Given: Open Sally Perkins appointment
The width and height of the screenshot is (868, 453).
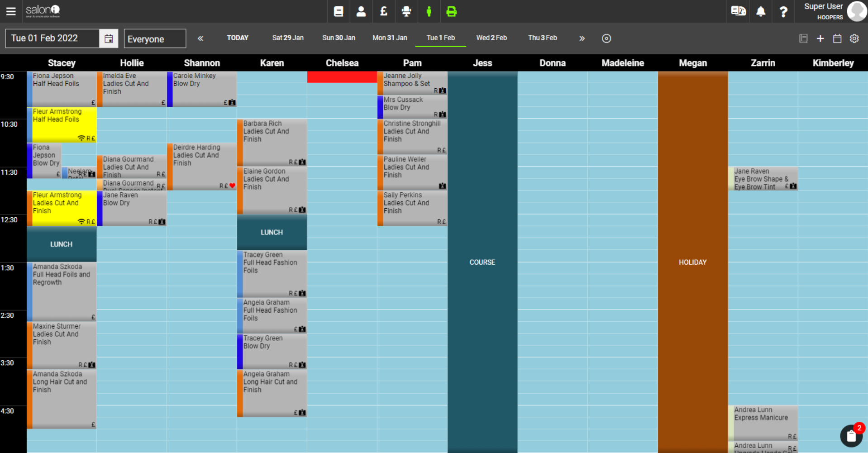Looking at the screenshot, I should click(412, 208).
